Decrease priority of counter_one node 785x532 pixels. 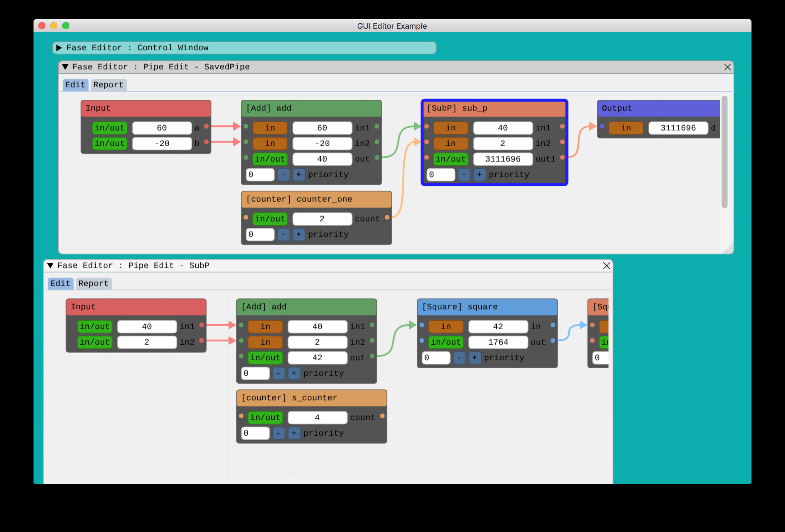pos(283,234)
